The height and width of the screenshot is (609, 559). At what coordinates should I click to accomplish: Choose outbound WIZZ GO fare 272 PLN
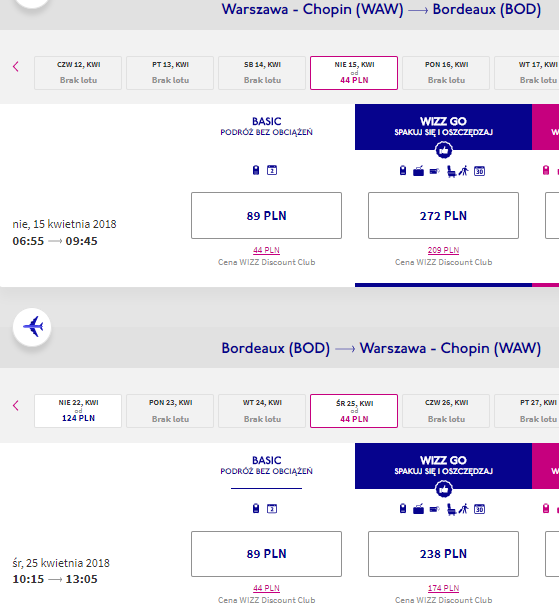pyautogui.click(x=443, y=216)
